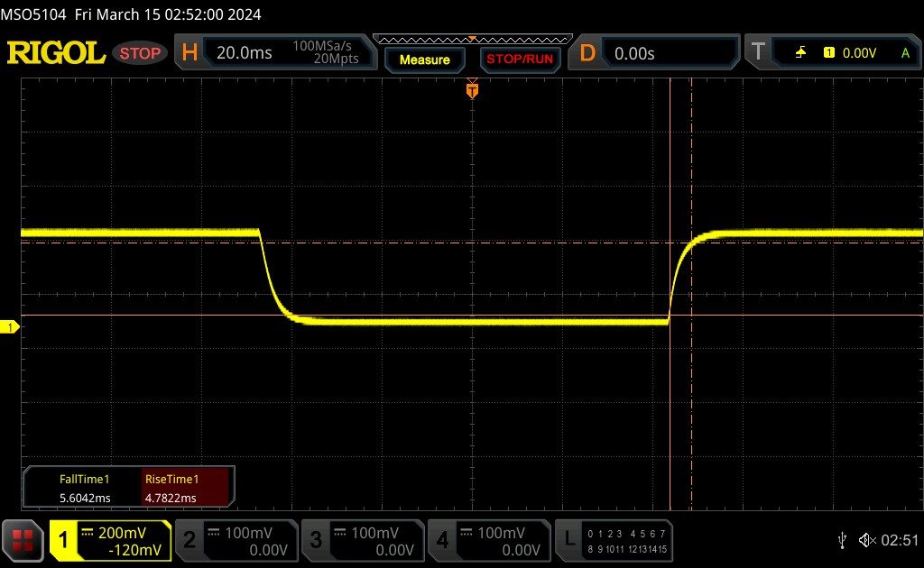Click the T trigger settings icon
924x568 pixels.
click(x=758, y=53)
